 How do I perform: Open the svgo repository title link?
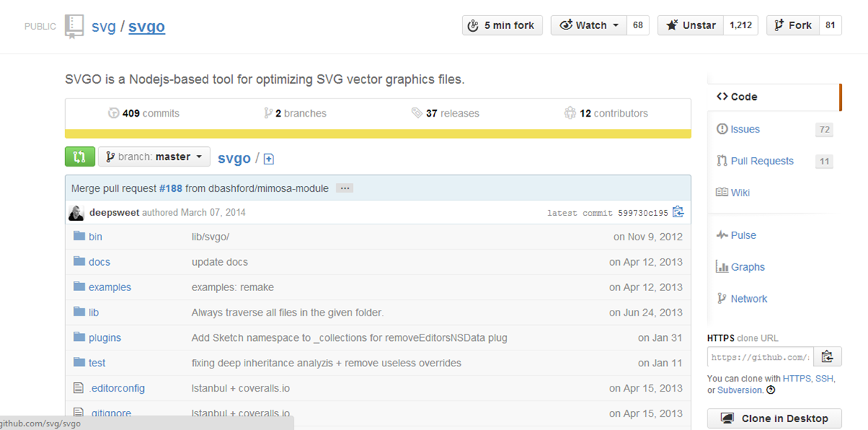147,27
